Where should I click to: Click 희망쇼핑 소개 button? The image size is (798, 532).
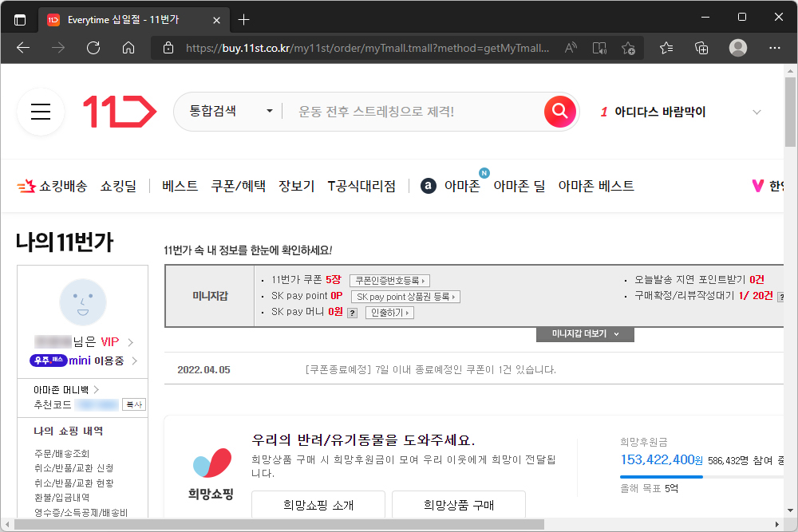coord(318,505)
